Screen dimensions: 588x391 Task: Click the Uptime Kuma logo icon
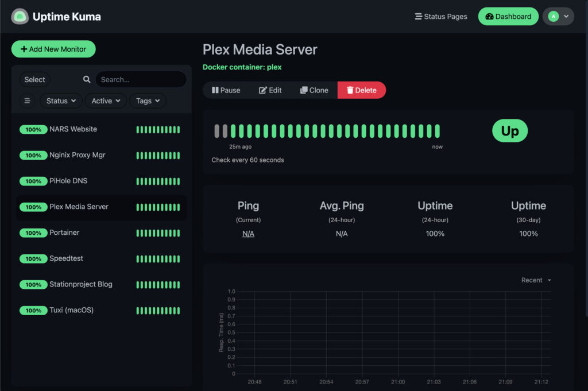20,16
